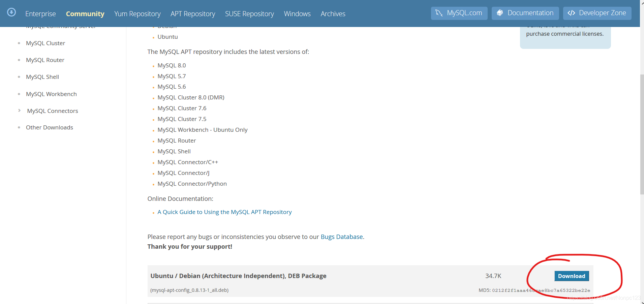Go to Yum Repository tab

pyautogui.click(x=137, y=14)
